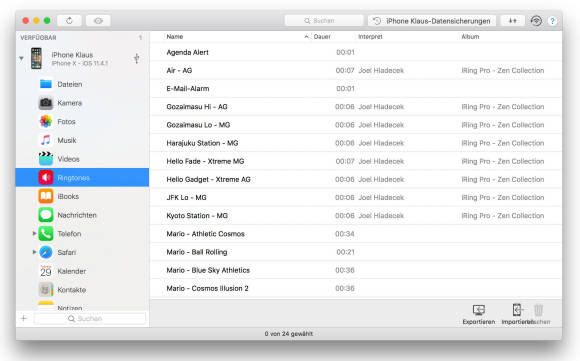Select iPhone Klaus device entry
This screenshot has height=361, width=580.
[82, 59]
